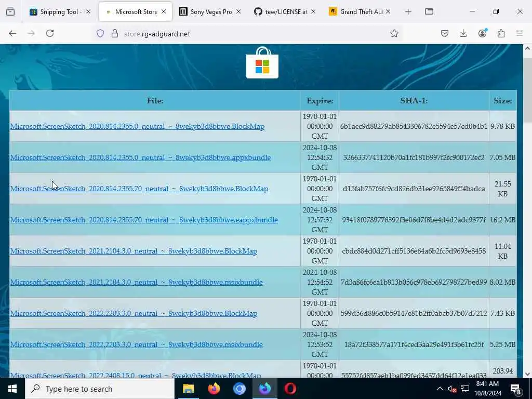
Task: Switch to the tew/LICENSE GitHub tab
Action: point(280,11)
